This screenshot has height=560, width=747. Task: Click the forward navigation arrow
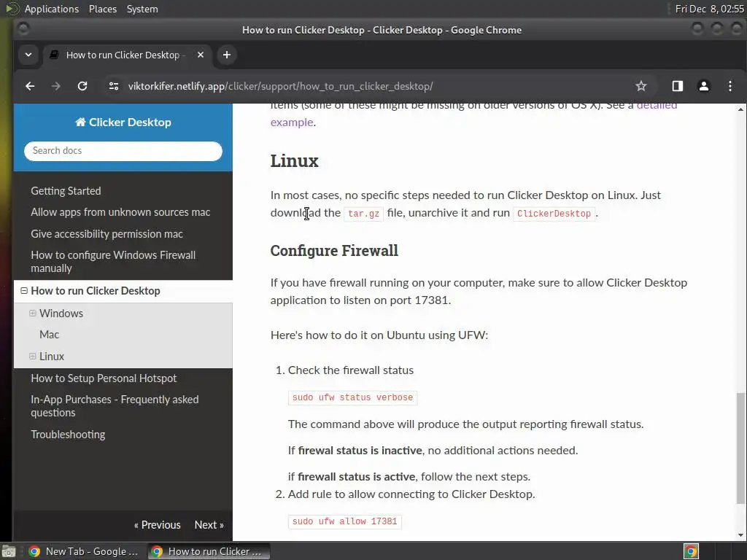[55, 86]
